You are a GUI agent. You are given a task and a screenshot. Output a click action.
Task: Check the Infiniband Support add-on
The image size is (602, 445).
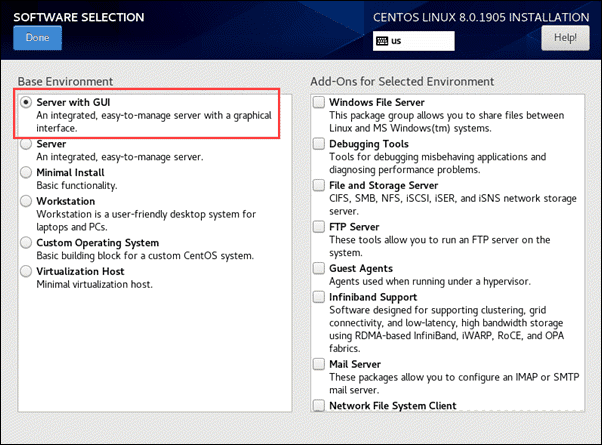319,297
